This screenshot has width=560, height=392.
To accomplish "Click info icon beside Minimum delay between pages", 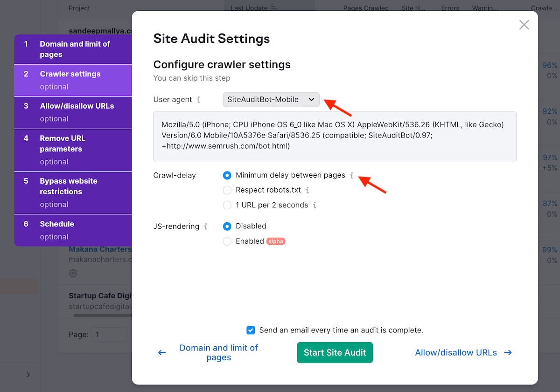I will tap(352, 176).
